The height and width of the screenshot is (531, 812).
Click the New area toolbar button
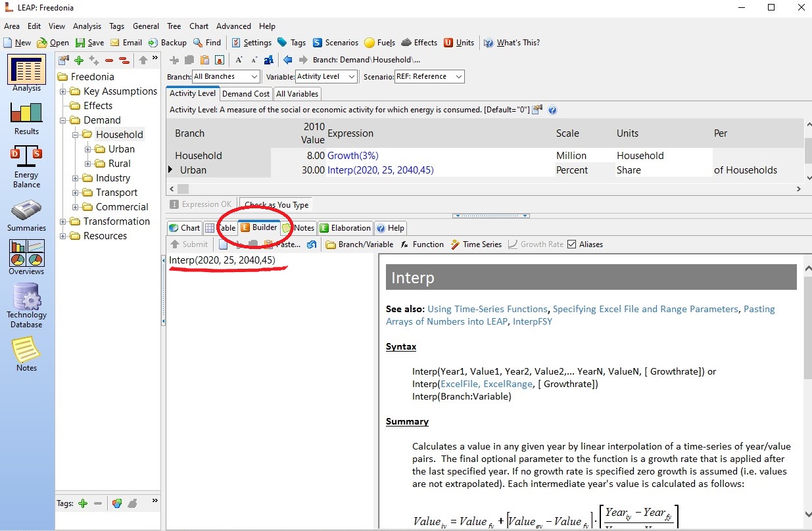point(17,43)
